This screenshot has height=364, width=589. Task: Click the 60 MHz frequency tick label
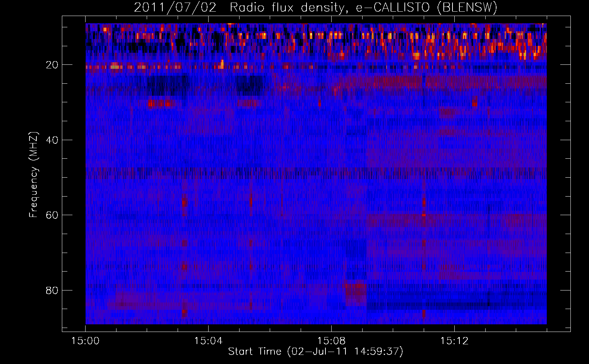tap(52, 215)
